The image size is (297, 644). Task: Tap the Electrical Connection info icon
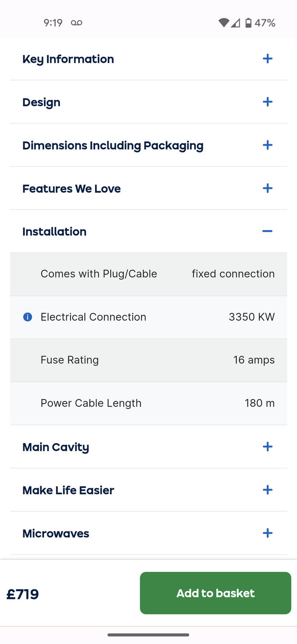[x=28, y=317]
